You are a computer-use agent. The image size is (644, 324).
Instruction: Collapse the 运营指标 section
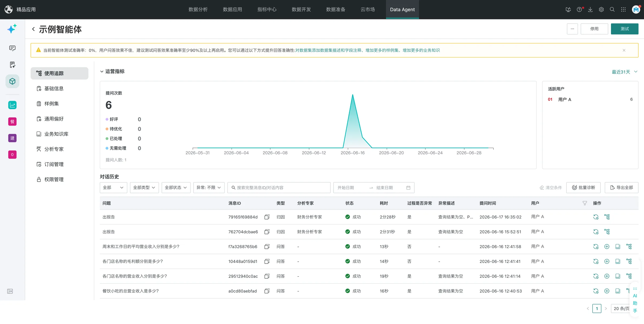(x=102, y=71)
